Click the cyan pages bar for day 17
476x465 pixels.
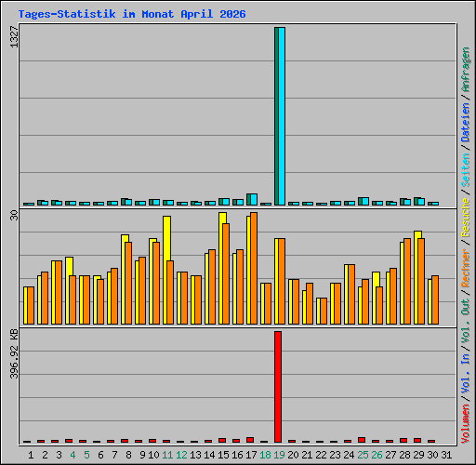coord(254,199)
